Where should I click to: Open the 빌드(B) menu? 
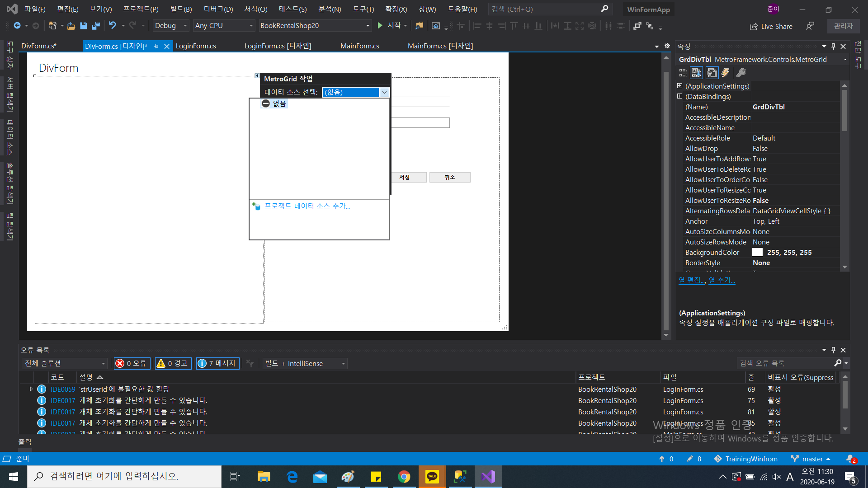click(x=181, y=9)
